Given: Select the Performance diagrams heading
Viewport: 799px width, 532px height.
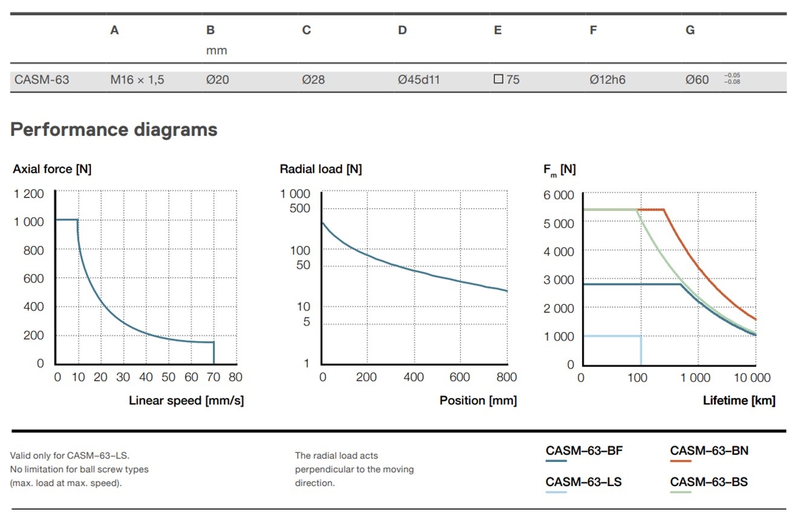Looking at the screenshot, I should pos(114,129).
